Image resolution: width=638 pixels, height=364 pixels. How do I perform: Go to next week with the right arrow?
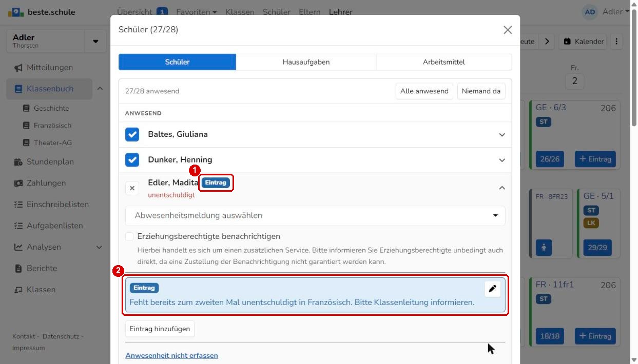[x=547, y=42]
